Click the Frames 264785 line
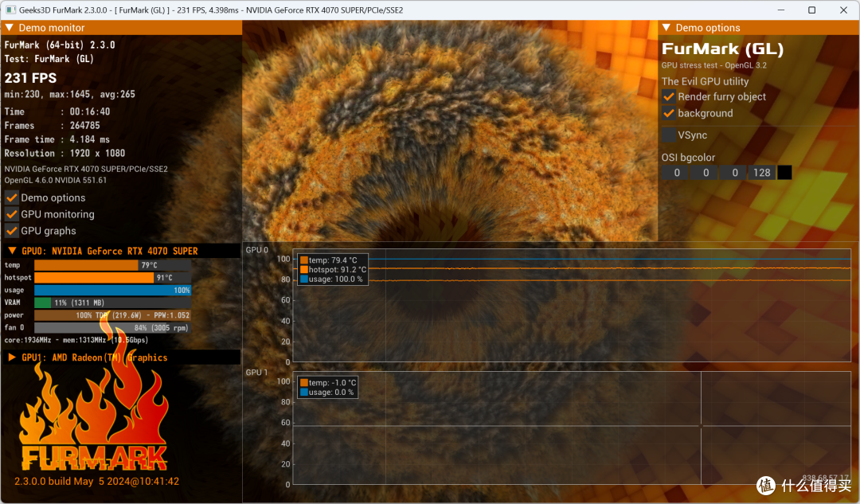 click(x=52, y=126)
